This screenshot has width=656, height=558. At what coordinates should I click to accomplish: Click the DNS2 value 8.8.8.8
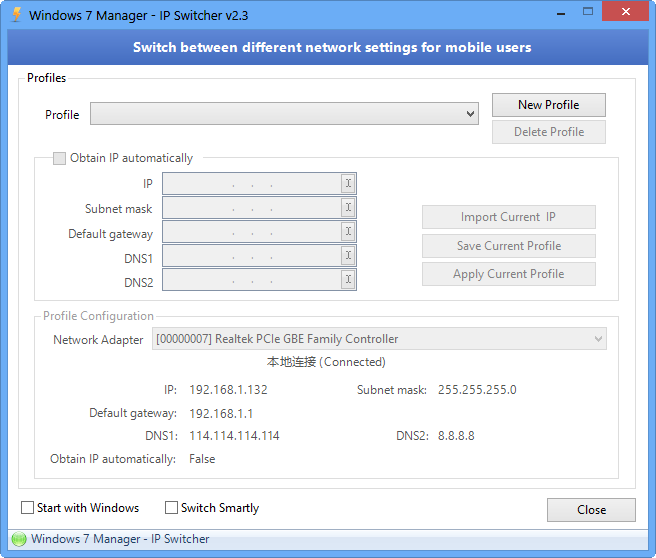tap(456, 436)
